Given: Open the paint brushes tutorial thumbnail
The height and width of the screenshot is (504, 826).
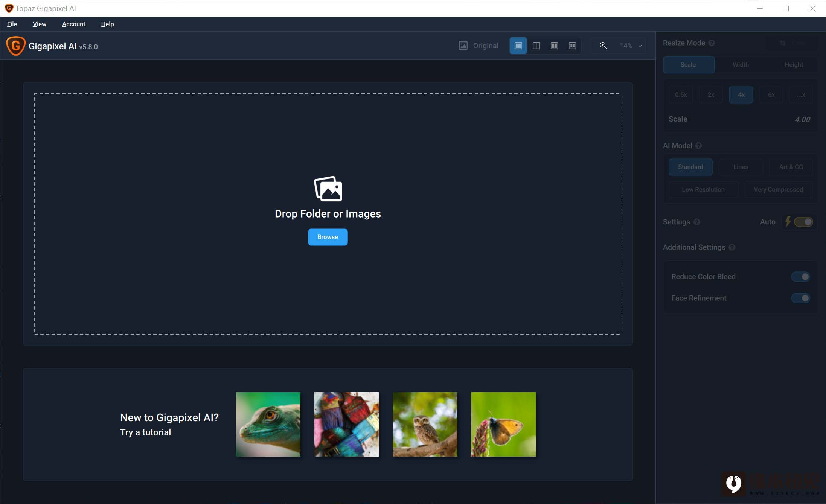Looking at the screenshot, I should click(x=346, y=424).
